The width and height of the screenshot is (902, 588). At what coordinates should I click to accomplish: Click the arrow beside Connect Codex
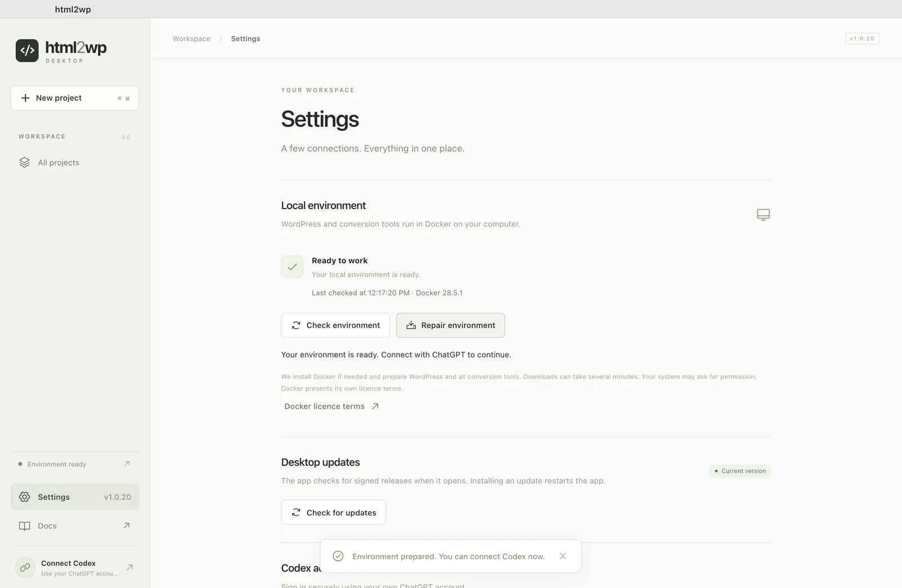point(130,567)
